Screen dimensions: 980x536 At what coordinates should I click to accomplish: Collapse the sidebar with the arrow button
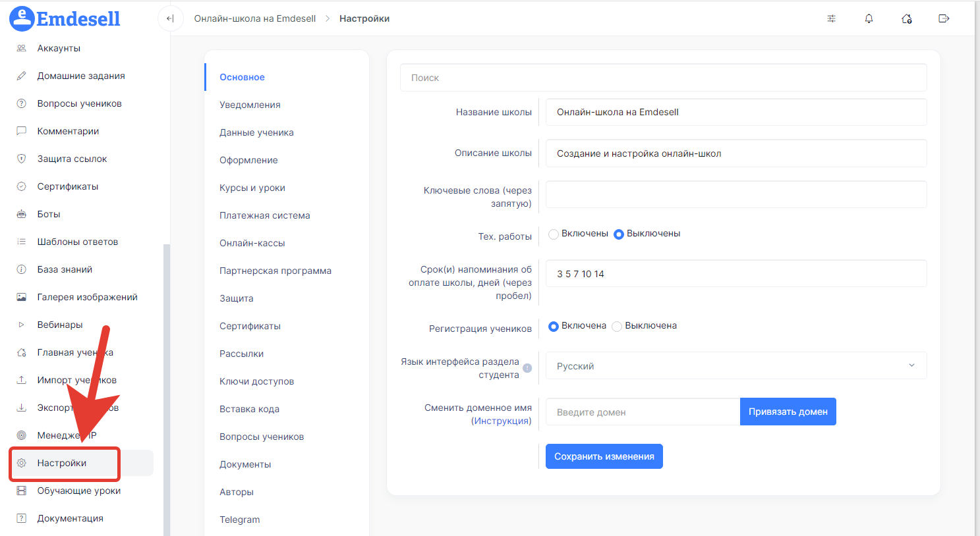coord(170,18)
